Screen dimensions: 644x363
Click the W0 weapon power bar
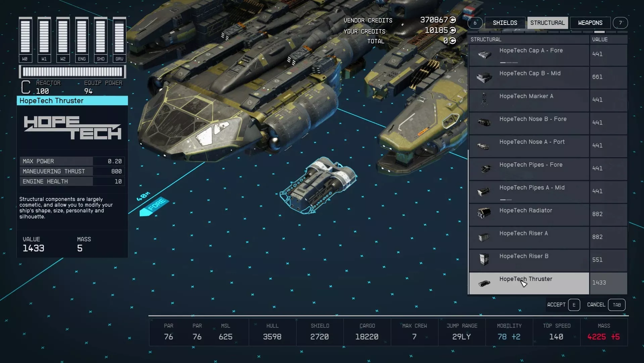(x=25, y=40)
